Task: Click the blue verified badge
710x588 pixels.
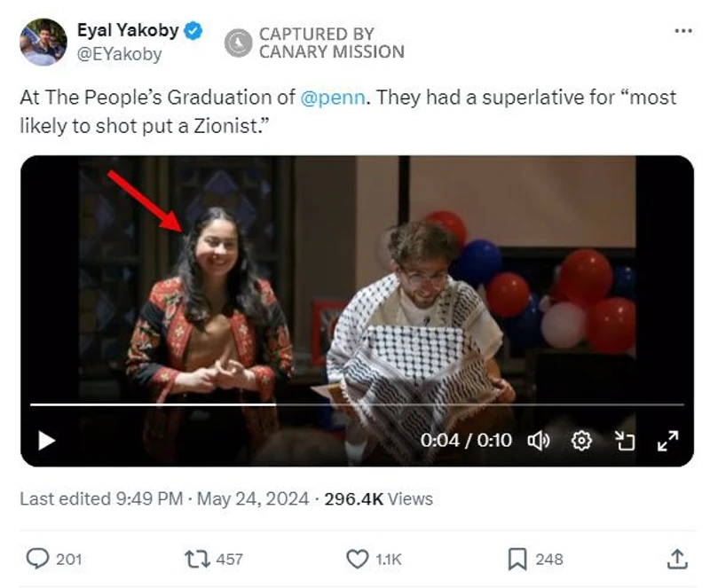Action: [x=193, y=31]
